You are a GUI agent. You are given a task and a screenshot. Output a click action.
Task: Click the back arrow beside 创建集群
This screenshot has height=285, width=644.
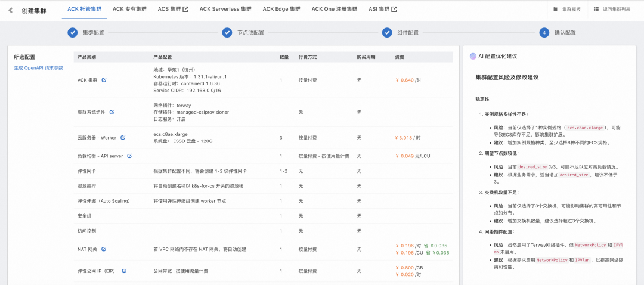point(11,10)
